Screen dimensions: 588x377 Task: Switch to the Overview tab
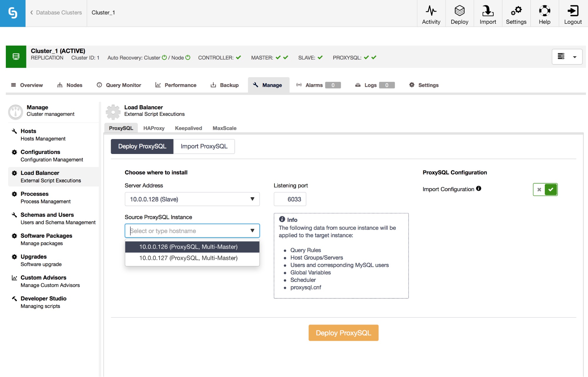[x=27, y=85]
